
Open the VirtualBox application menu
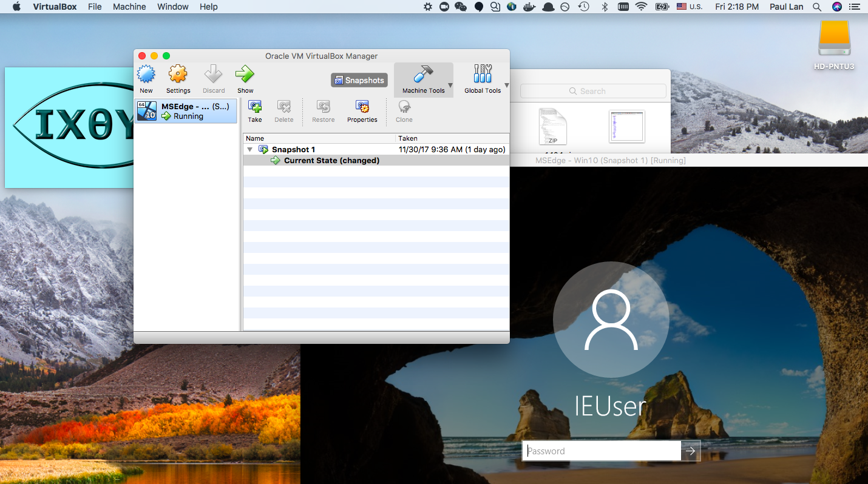click(55, 7)
